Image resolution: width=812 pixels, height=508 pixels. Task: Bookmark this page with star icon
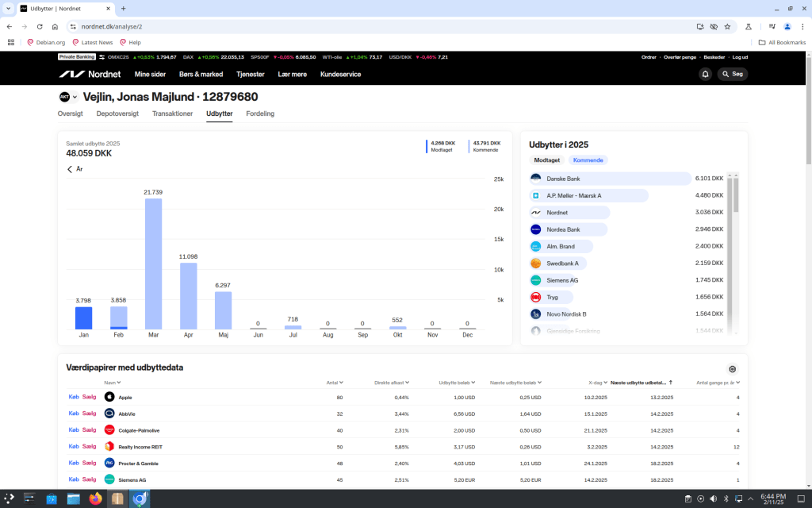pos(727,26)
